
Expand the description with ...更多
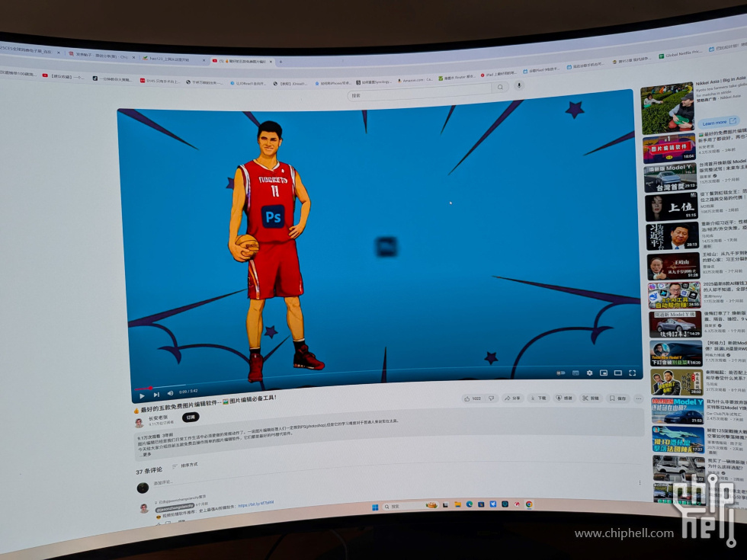pos(144,455)
